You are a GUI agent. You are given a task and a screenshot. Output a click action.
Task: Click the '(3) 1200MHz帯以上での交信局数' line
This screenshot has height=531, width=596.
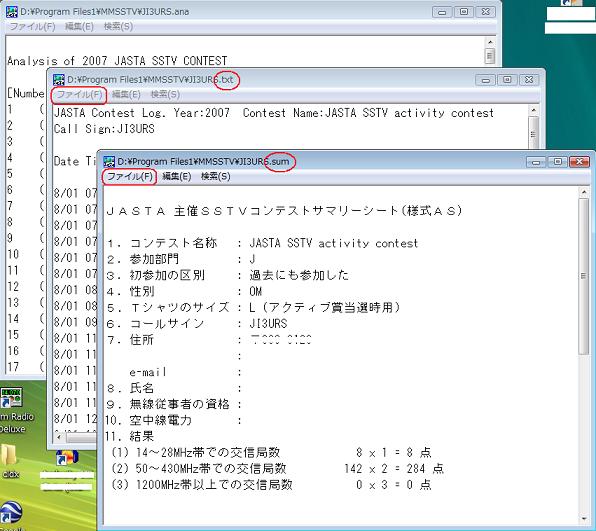point(271,485)
